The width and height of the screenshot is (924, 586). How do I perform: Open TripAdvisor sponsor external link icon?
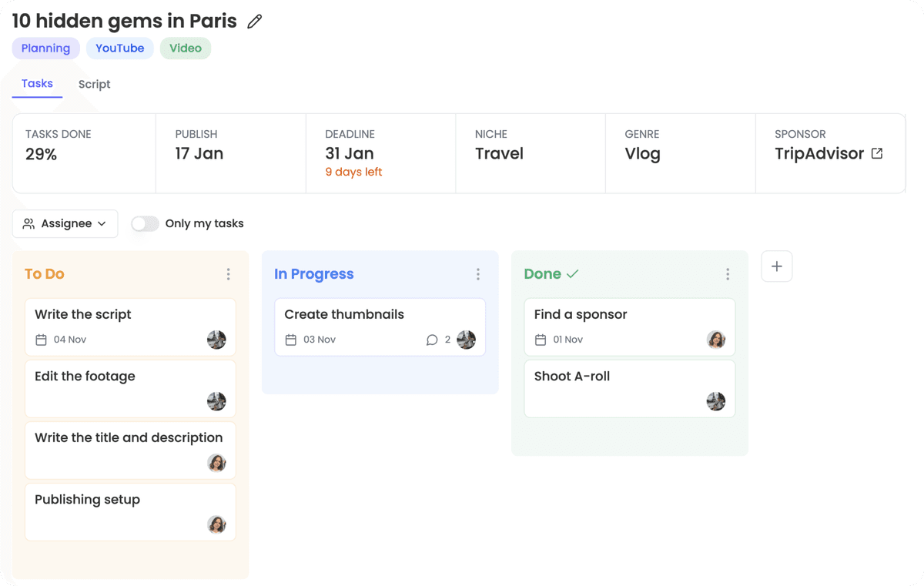tap(877, 153)
